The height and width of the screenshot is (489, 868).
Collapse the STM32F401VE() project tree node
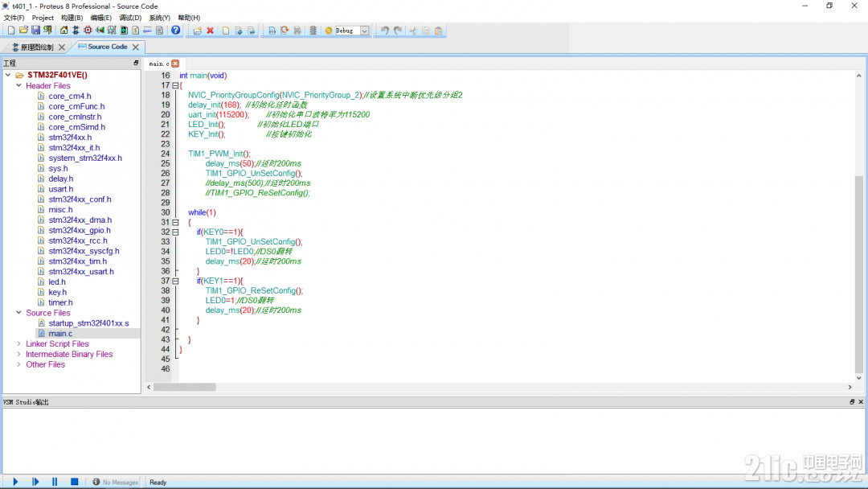pos(8,75)
